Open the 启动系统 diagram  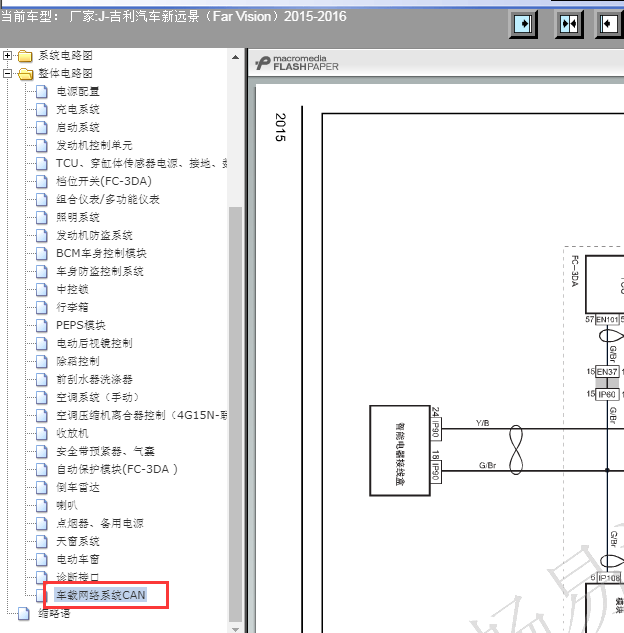[x=78, y=128]
